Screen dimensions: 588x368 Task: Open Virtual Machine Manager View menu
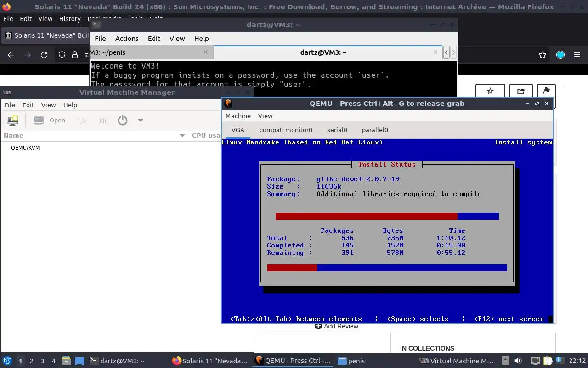pyautogui.click(x=48, y=105)
